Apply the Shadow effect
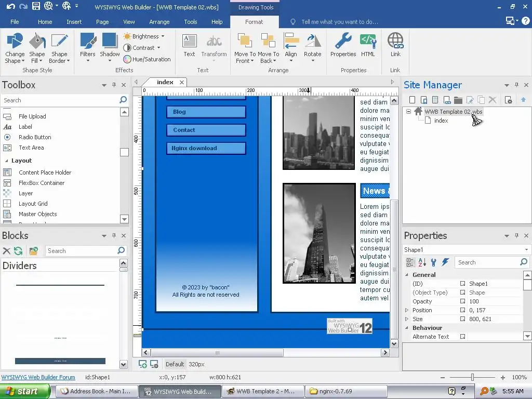This screenshot has height=399, width=532. pyautogui.click(x=110, y=47)
